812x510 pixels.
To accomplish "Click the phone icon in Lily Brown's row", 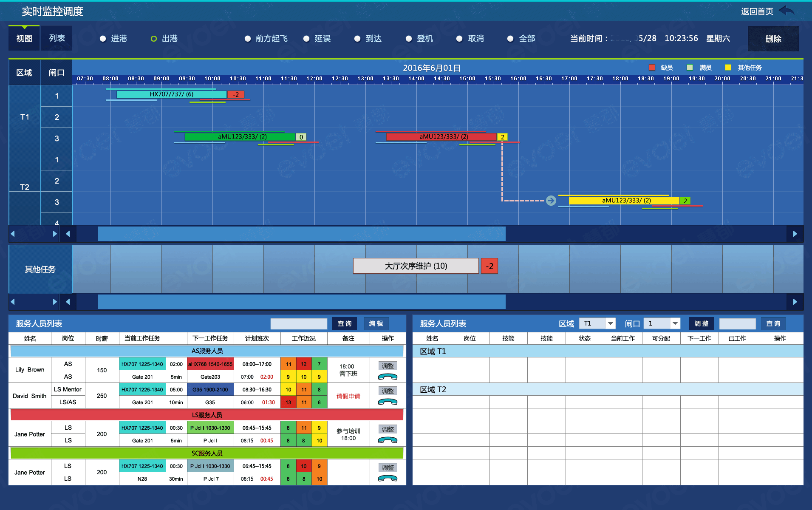I will 388,377.
